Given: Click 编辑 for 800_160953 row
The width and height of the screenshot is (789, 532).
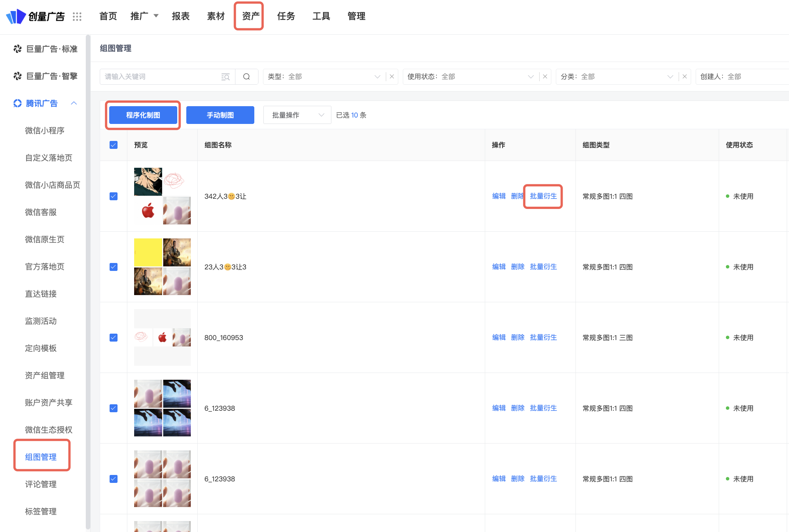Looking at the screenshot, I should tap(499, 337).
